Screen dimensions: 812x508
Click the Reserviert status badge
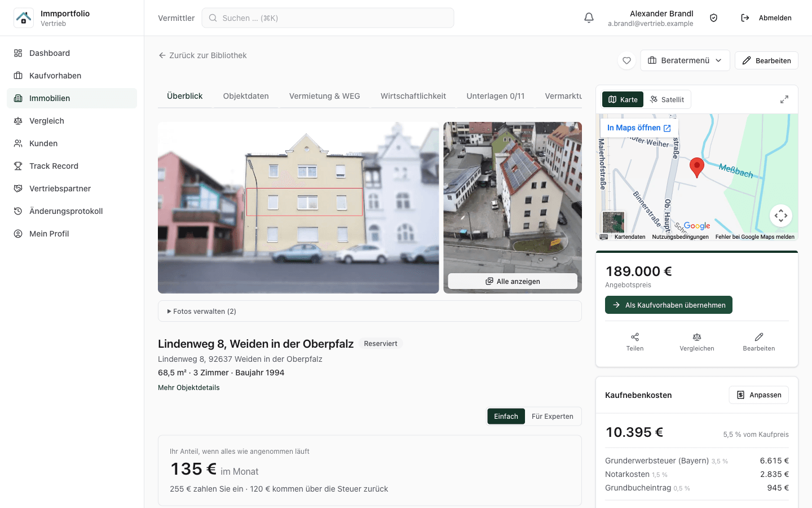(381, 344)
